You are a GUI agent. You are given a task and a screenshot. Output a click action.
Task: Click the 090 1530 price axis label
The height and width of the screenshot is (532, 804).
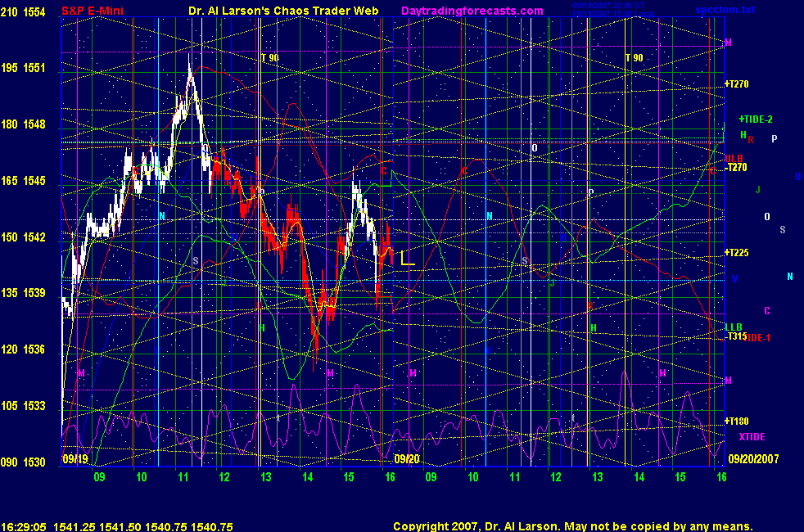click(x=23, y=462)
